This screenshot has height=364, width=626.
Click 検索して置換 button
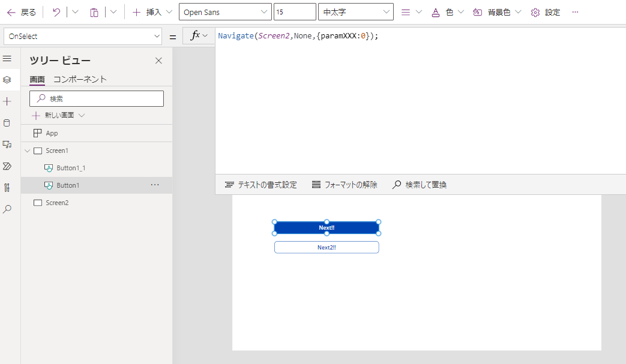420,185
